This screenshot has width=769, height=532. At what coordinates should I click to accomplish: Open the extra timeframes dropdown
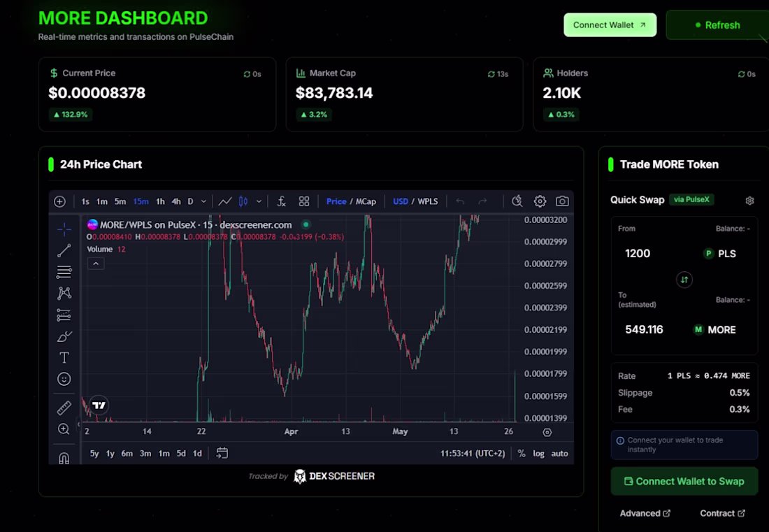pos(203,201)
